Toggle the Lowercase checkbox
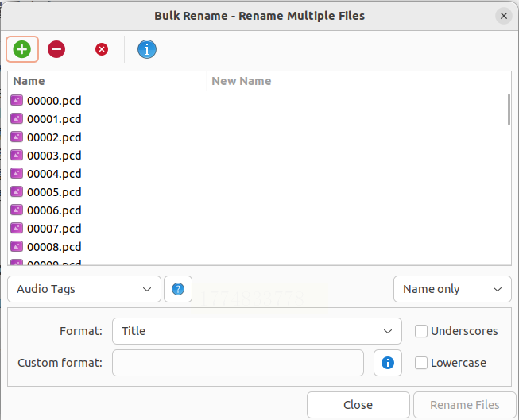This screenshot has width=519, height=420. (421, 363)
